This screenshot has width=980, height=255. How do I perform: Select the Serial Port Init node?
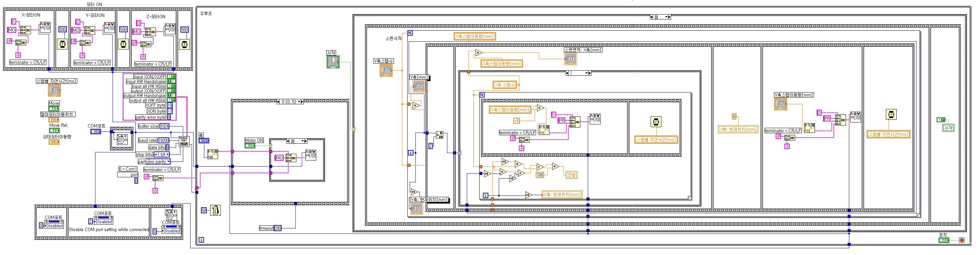(184, 141)
